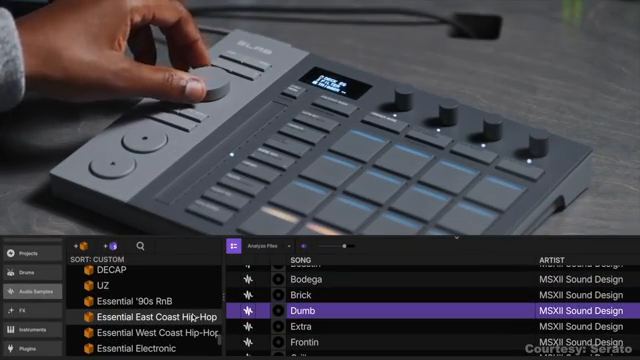640x360 pixels.
Task: Click the waveform icon in the Extra row
Action: point(248,327)
